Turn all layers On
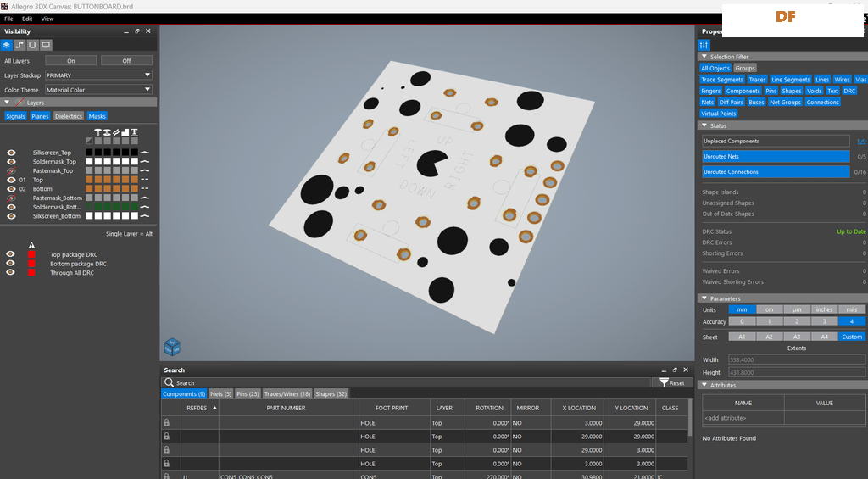Screen dimensions: 868x479 tap(71, 61)
